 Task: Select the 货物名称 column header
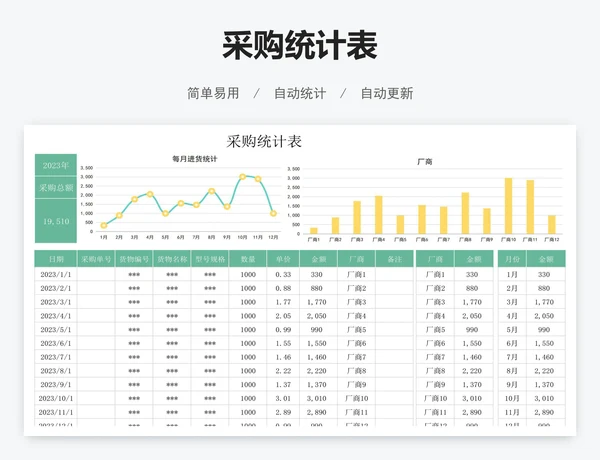(172, 259)
